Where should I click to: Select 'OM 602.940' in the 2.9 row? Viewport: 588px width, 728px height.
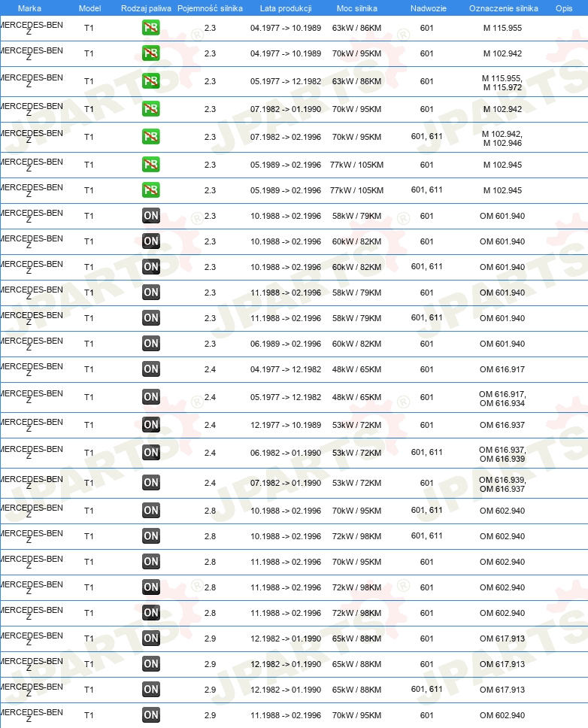(502, 715)
